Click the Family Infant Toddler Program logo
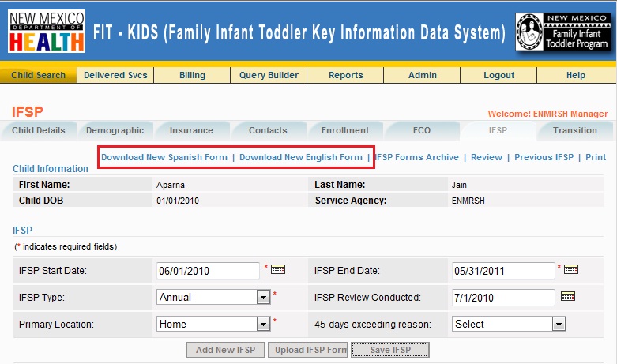This screenshot has height=364, width=617. (x=562, y=32)
